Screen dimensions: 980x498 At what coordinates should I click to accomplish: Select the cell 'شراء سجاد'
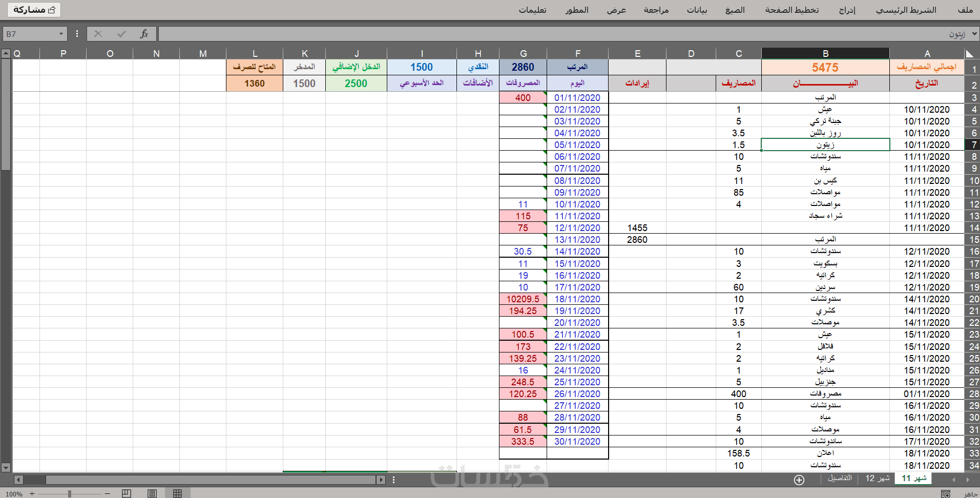(825, 216)
